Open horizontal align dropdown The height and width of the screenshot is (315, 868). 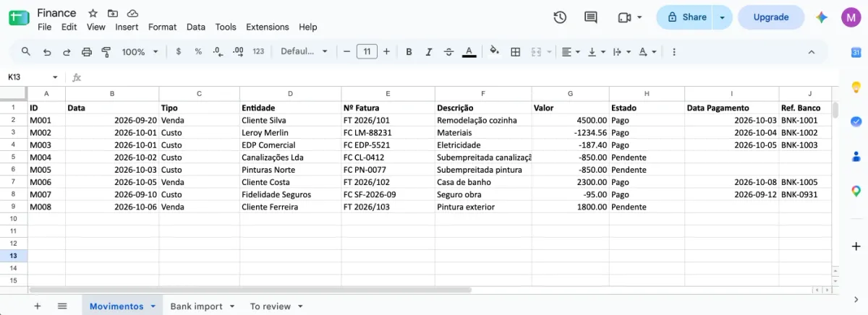571,52
